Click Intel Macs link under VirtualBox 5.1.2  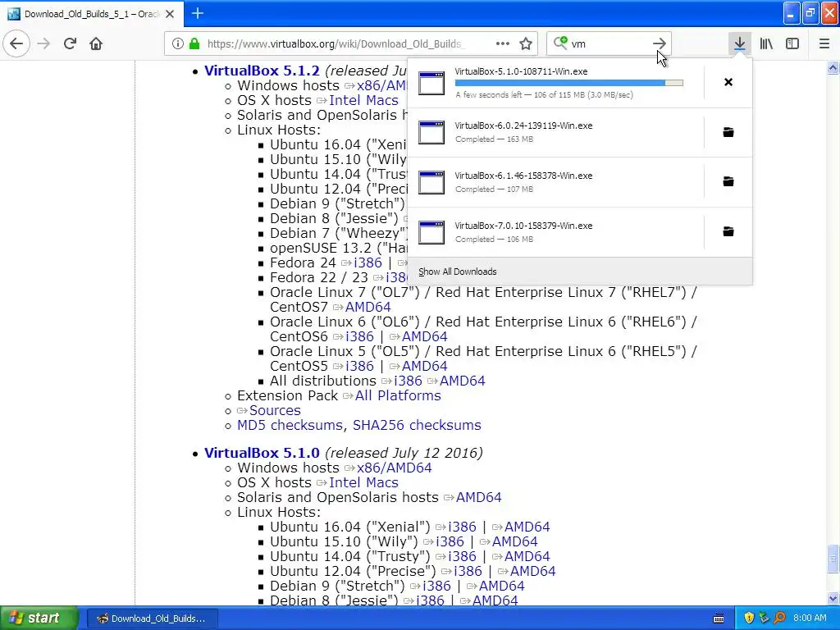363,100
